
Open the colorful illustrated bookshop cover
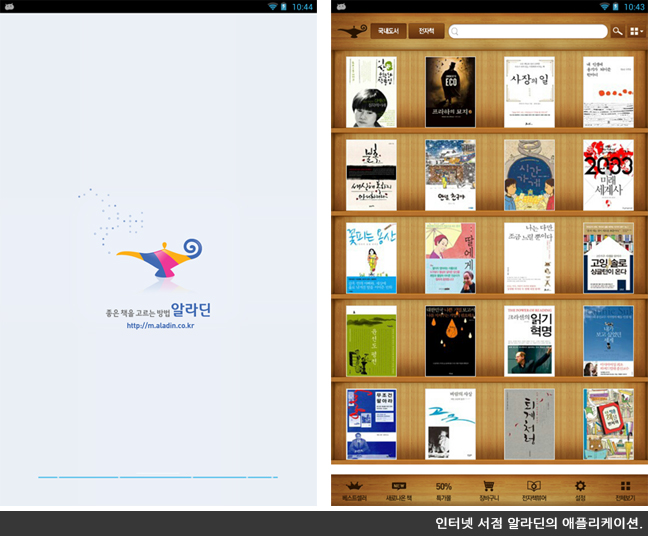pyautogui.click(x=608, y=424)
